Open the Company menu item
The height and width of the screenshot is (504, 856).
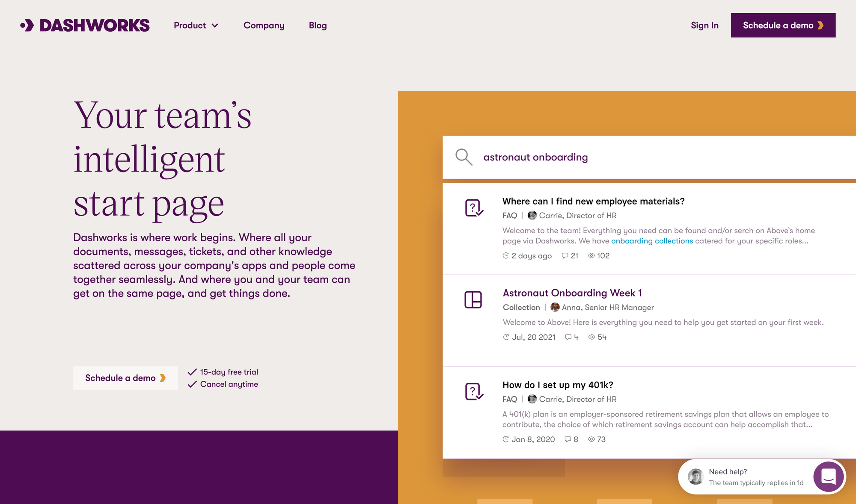[x=264, y=25]
